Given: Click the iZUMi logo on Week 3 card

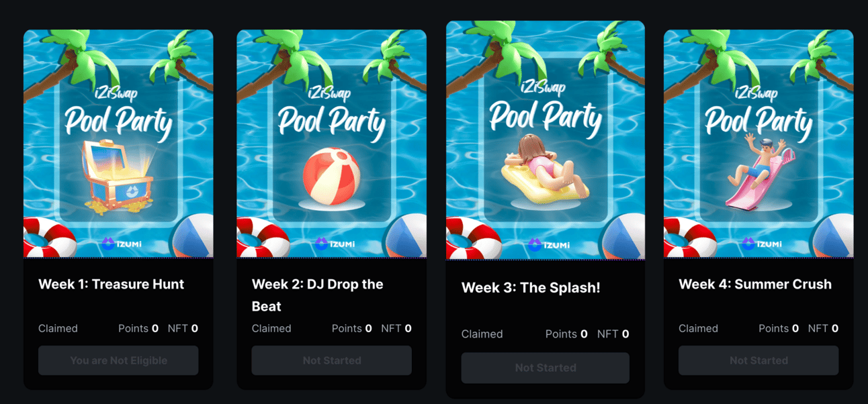Looking at the screenshot, I should 549,245.
